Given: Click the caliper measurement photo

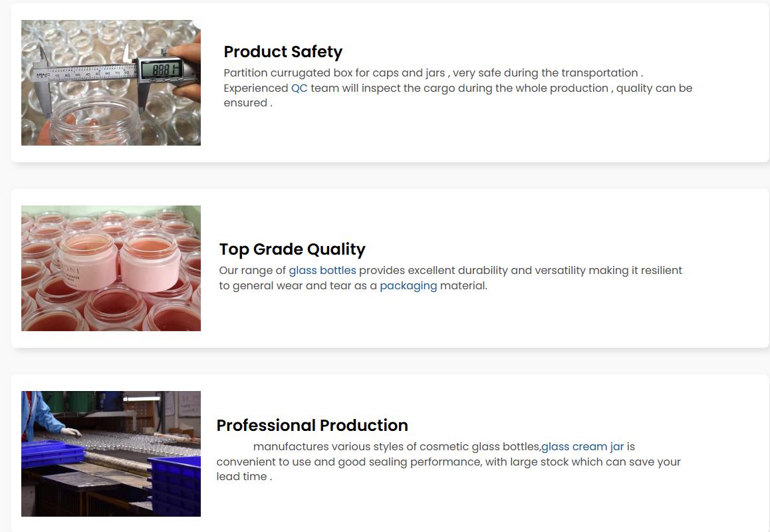Looking at the screenshot, I should coord(111,83).
